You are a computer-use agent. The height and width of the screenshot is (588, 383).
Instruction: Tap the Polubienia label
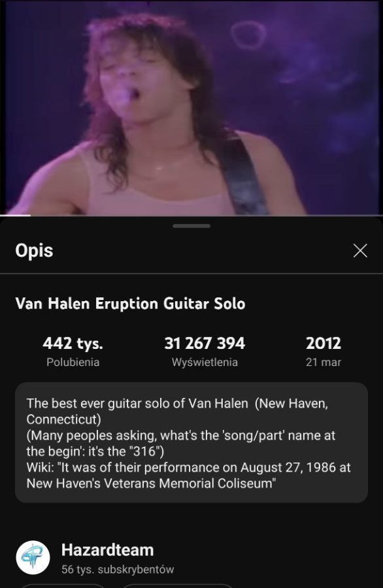[x=73, y=362]
